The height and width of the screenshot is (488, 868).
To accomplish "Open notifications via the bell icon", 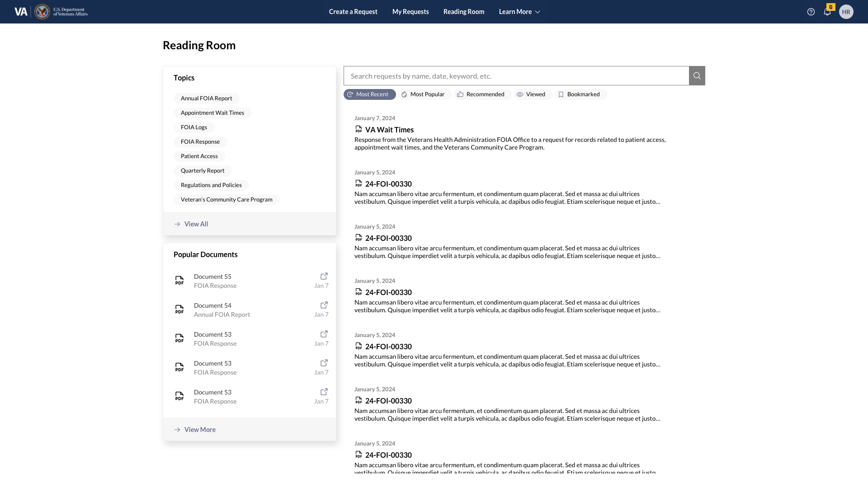I will tap(827, 12).
